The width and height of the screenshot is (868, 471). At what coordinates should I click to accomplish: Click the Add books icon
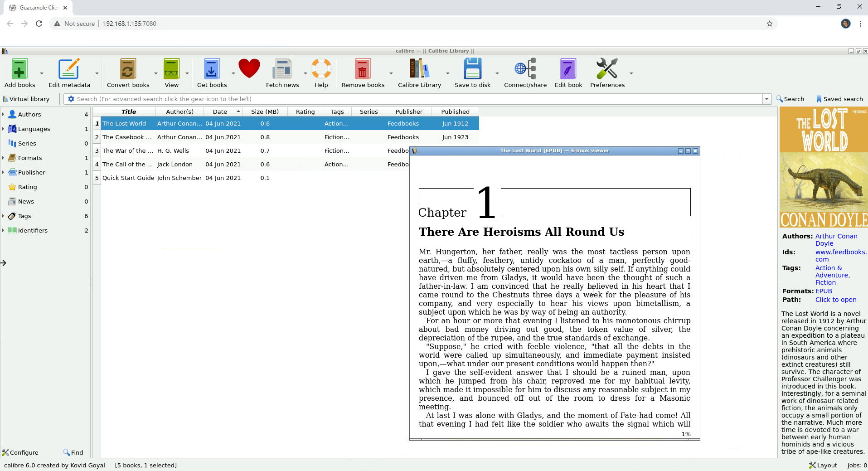coord(19,69)
